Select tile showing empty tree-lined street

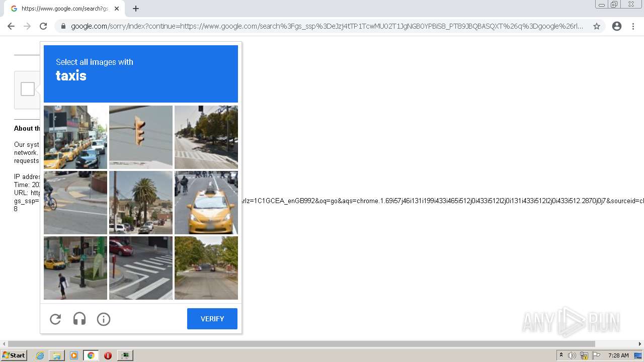tap(206, 268)
